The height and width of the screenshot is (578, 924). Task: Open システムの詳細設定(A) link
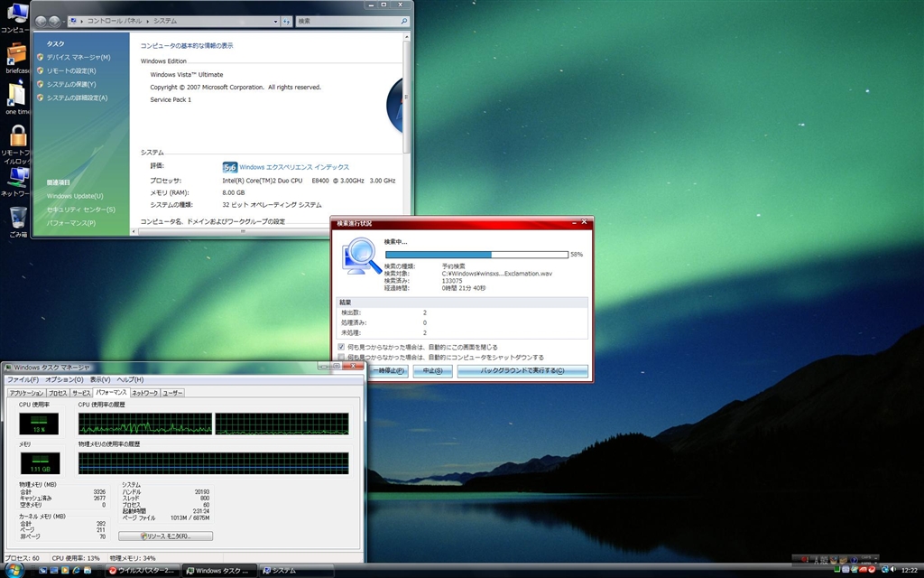tap(78, 98)
